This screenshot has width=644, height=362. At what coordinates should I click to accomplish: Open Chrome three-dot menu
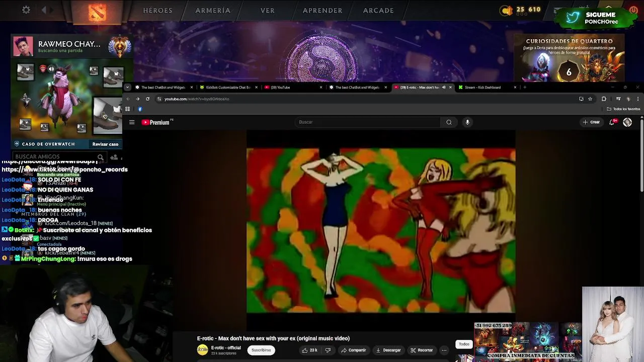click(x=638, y=99)
